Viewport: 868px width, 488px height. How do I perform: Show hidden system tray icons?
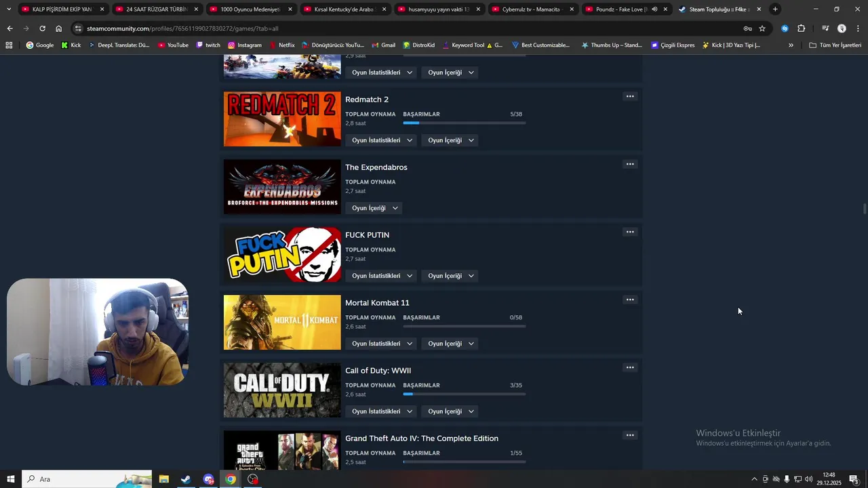[x=754, y=479]
